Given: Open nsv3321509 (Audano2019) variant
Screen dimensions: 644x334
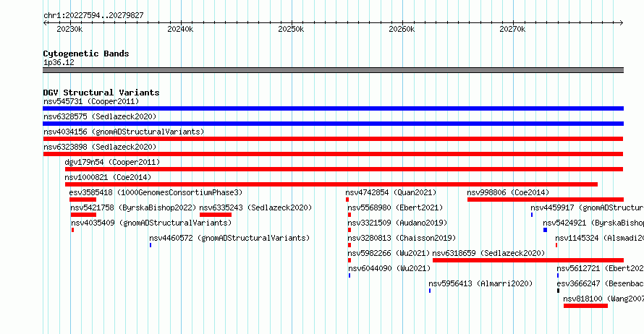Looking at the screenshot, I should point(397,223).
